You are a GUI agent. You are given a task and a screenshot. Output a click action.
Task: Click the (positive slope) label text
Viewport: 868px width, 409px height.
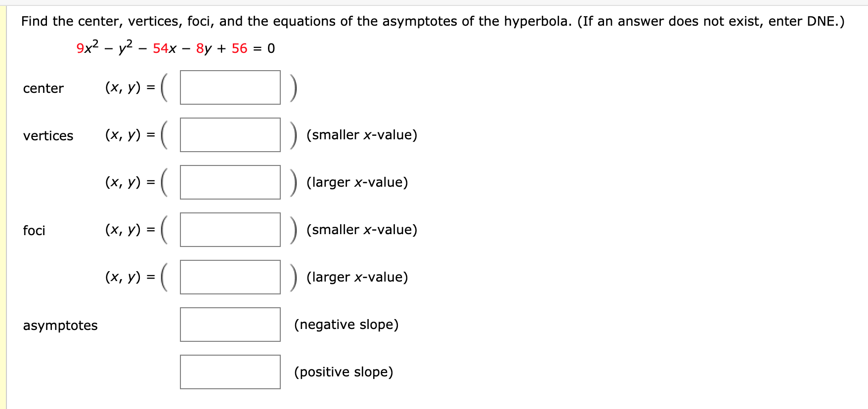(344, 372)
